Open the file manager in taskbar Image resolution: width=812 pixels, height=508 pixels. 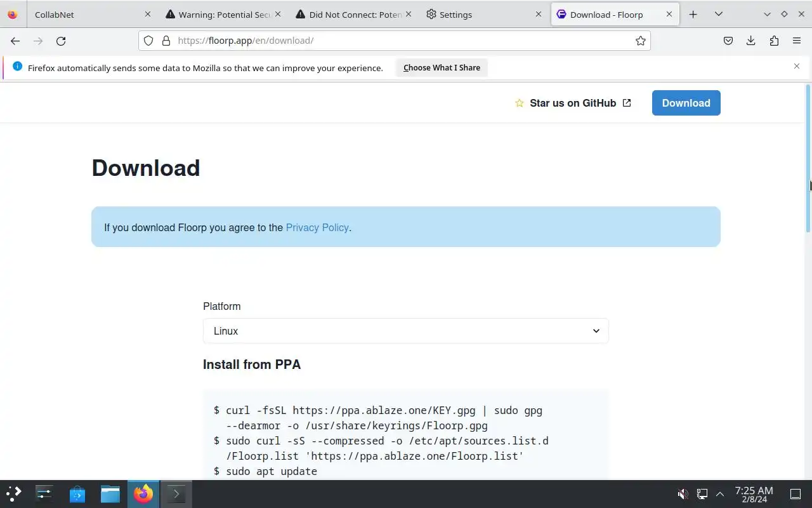click(x=110, y=493)
